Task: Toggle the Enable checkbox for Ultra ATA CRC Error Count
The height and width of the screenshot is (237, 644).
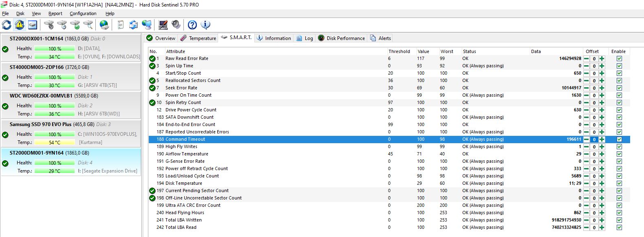Action: 619,206
